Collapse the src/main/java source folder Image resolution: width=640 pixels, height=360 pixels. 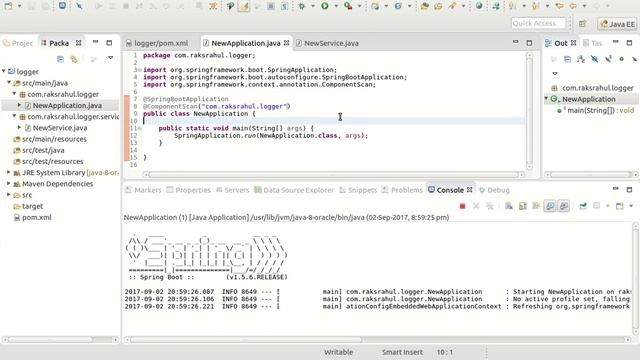click(x=9, y=82)
